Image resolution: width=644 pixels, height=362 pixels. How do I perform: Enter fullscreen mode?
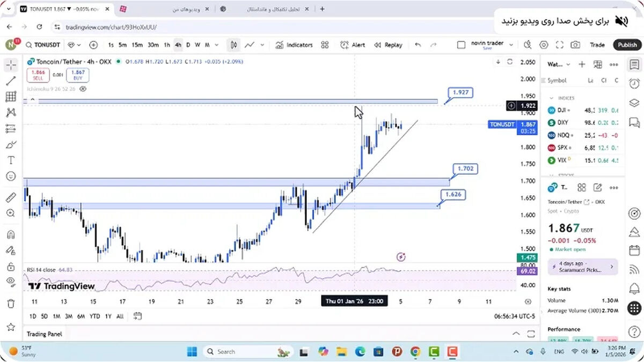(x=560, y=45)
